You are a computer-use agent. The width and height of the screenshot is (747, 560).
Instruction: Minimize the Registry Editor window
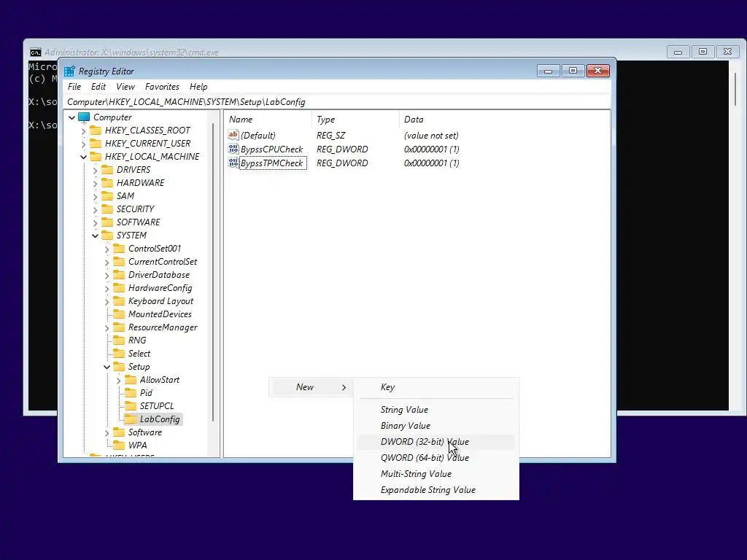point(548,71)
